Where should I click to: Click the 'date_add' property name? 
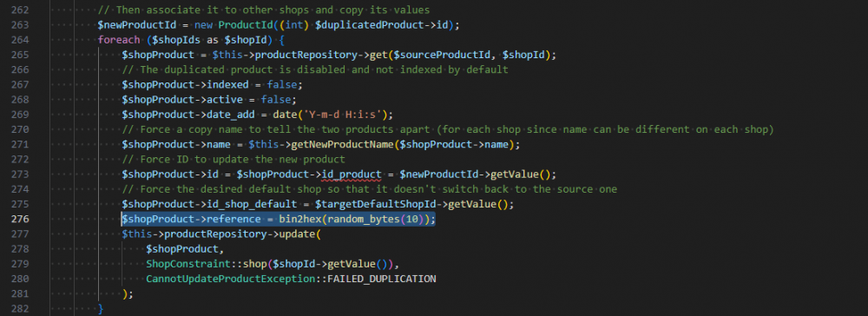click(x=230, y=115)
